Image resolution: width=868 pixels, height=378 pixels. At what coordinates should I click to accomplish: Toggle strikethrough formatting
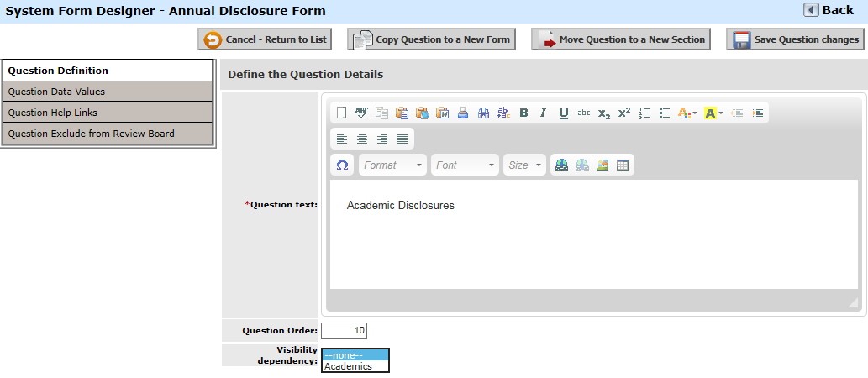pyautogui.click(x=583, y=113)
